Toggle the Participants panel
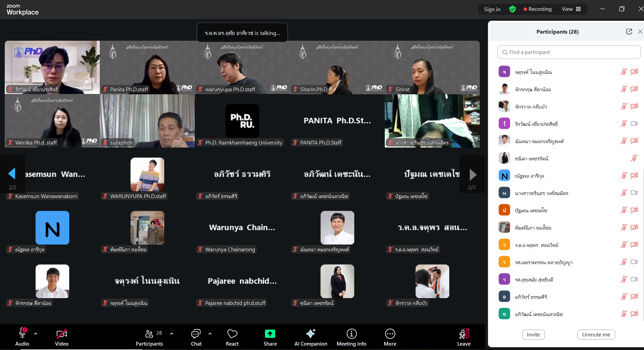Screen dimensions: 644x350 click(149, 337)
